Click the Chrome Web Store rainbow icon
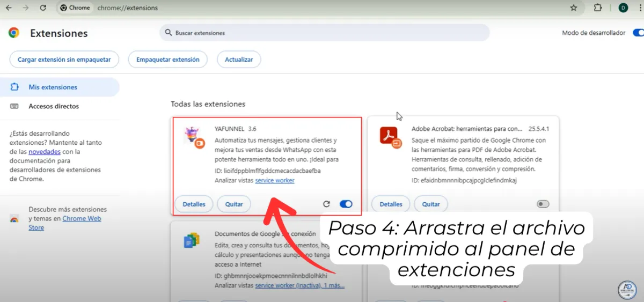The width and height of the screenshot is (644, 302). click(x=14, y=218)
